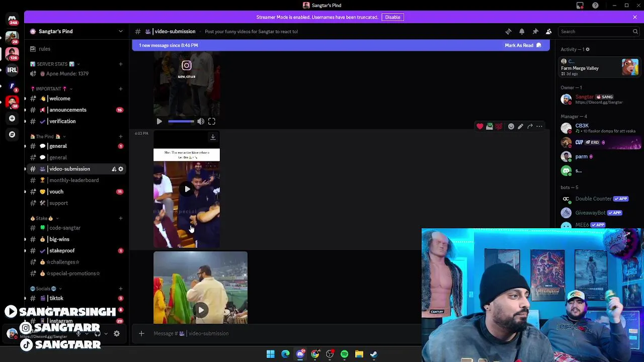Open add reaction smiley icon

pos(511,126)
